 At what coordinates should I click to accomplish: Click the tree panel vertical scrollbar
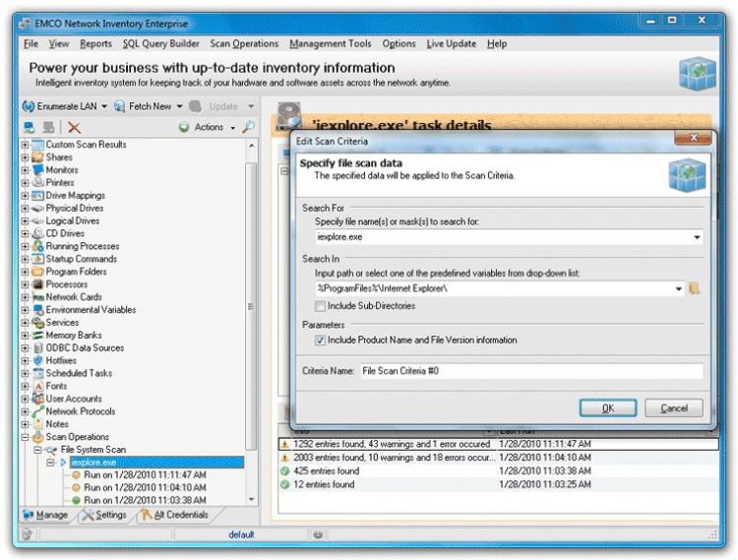pyautogui.click(x=251, y=307)
